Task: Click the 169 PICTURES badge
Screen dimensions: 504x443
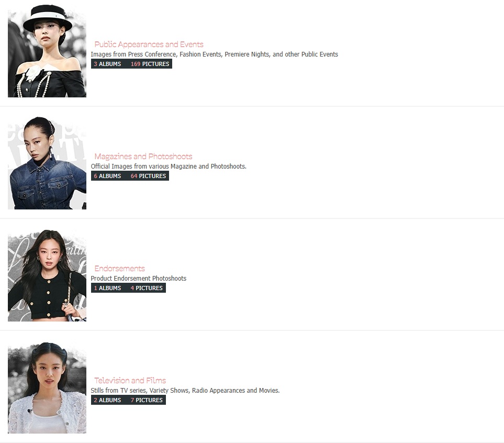Action: coord(150,64)
